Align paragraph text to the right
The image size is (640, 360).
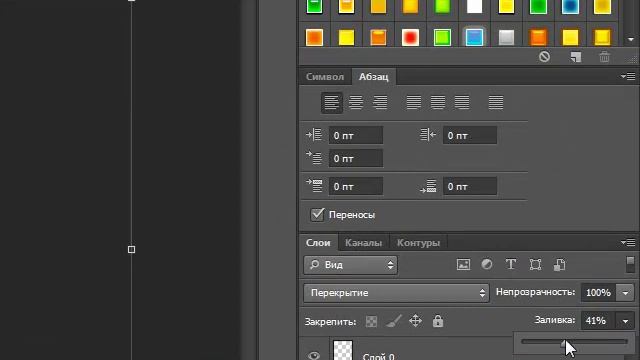(380, 102)
